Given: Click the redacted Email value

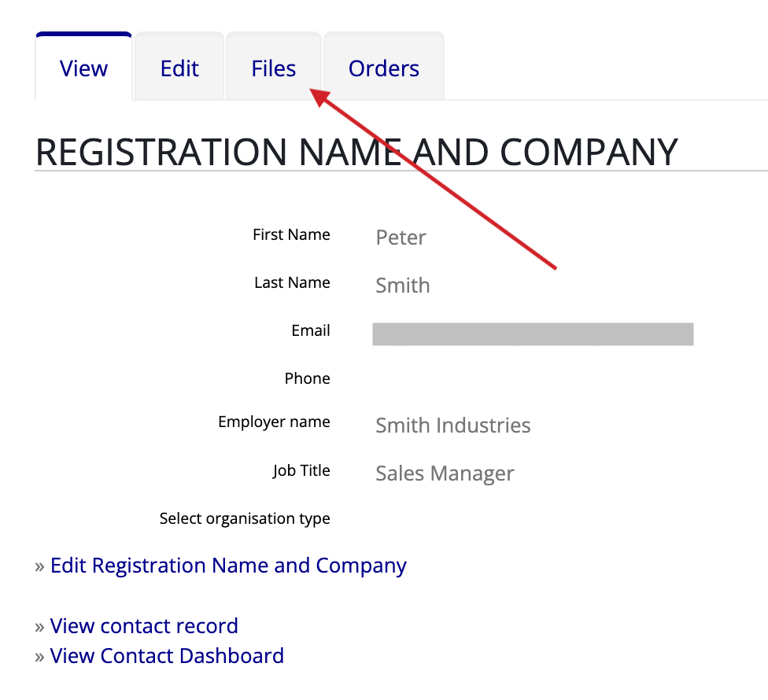Looking at the screenshot, I should [533, 333].
